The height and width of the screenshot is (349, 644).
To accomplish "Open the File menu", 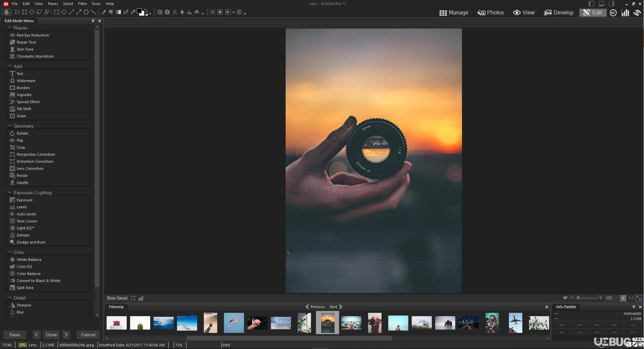I will click(x=15, y=4).
